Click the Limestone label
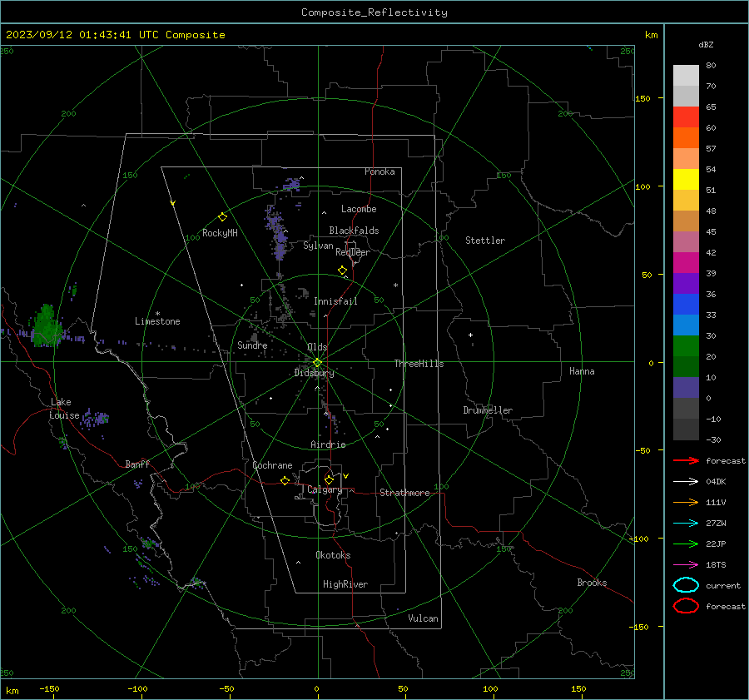The height and width of the screenshot is (700, 749). (x=157, y=321)
